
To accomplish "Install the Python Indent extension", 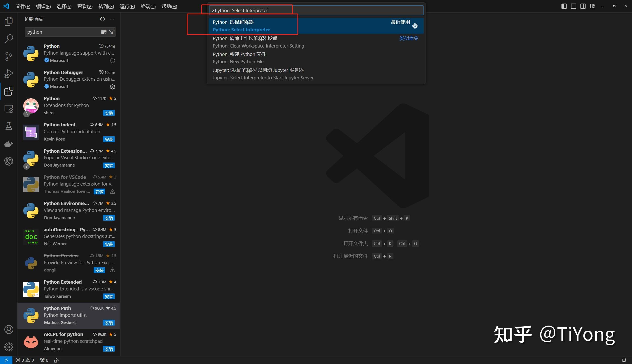I will [109, 139].
